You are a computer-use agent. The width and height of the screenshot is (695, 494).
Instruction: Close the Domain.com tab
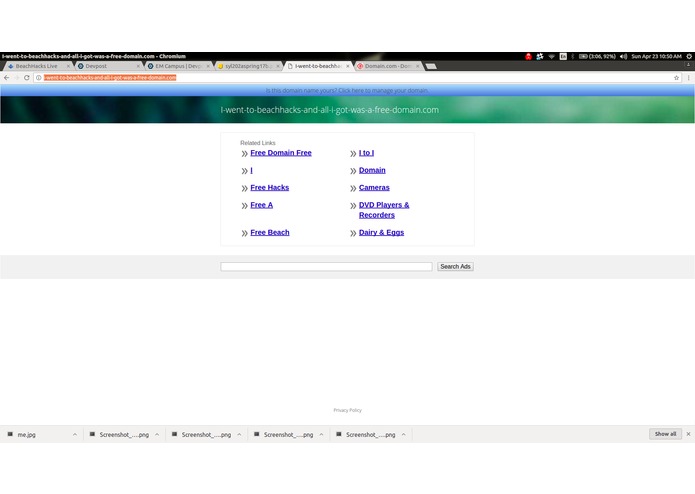(x=418, y=66)
